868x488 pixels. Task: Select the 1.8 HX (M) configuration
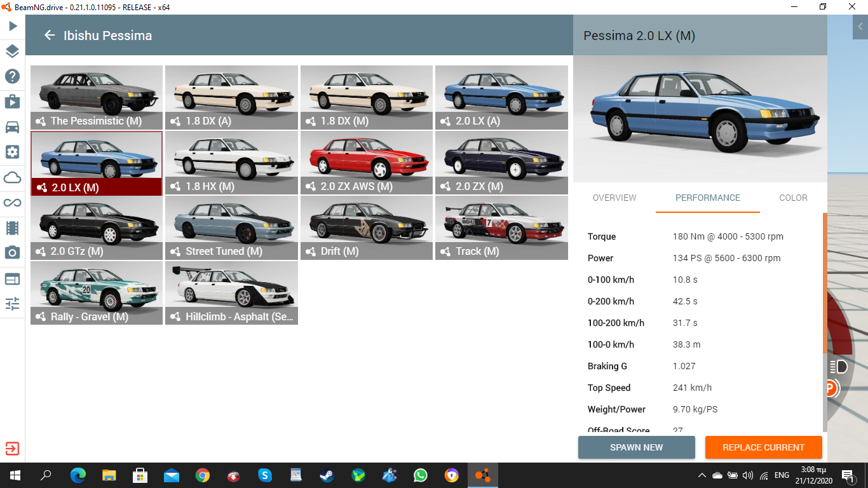[231, 163]
